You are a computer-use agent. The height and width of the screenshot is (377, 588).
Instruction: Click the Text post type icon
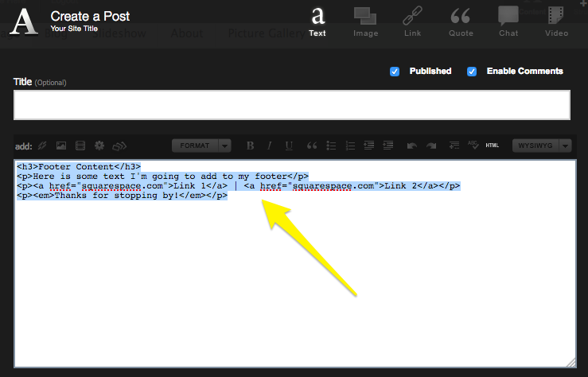(x=317, y=21)
